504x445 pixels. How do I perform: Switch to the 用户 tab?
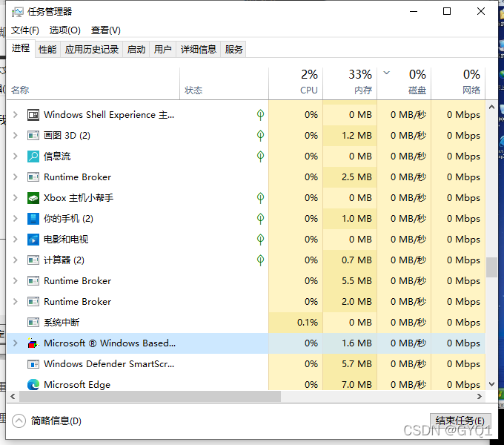[162, 50]
